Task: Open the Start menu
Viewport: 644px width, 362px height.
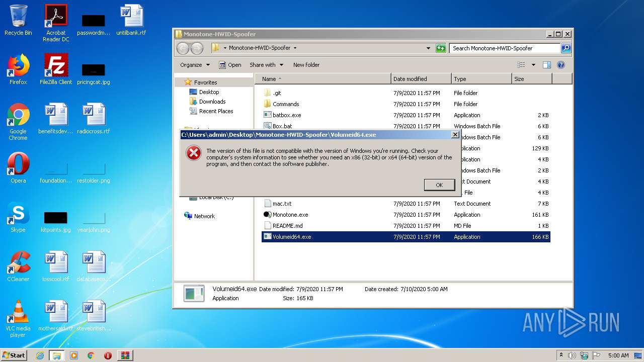Action: pyautogui.click(x=14, y=355)
